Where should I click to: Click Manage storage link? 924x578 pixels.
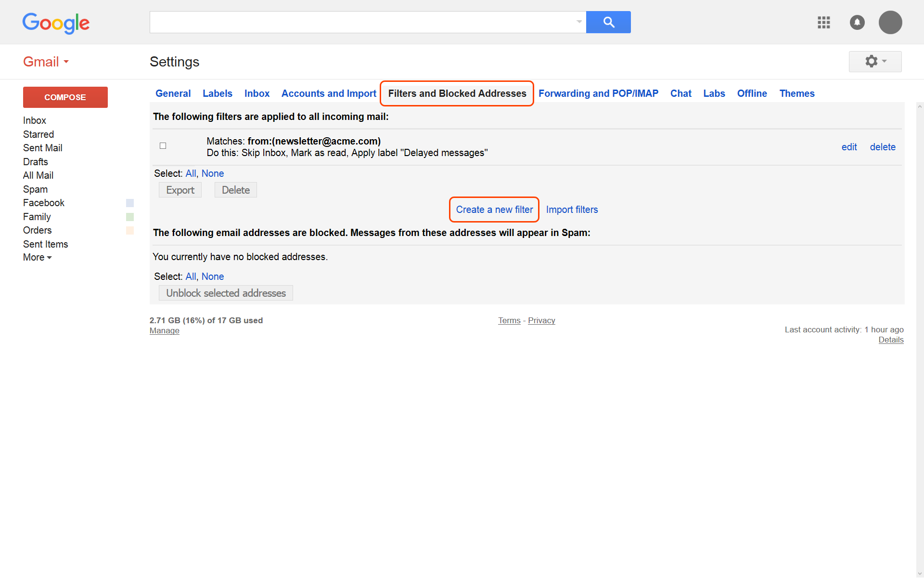[x=165, y=330]
